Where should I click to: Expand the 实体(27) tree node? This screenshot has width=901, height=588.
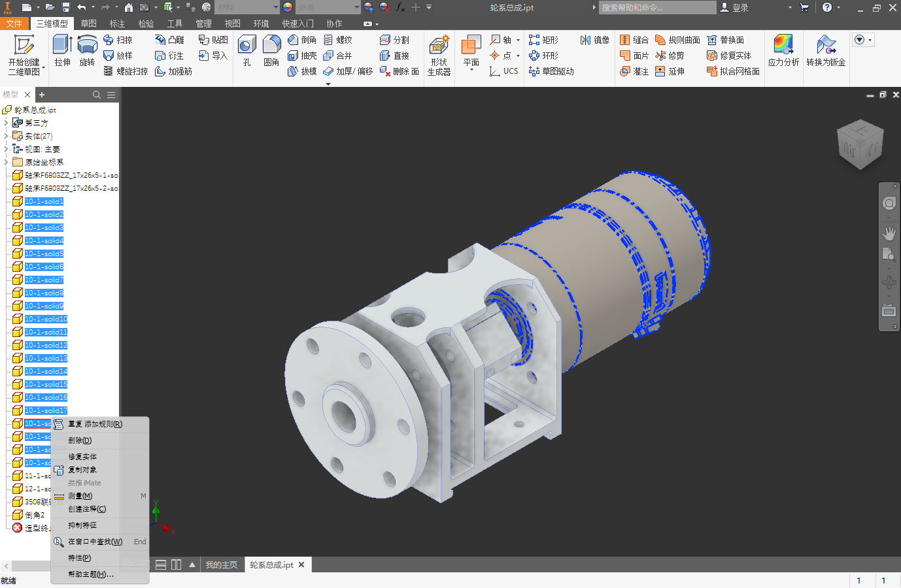6,136
